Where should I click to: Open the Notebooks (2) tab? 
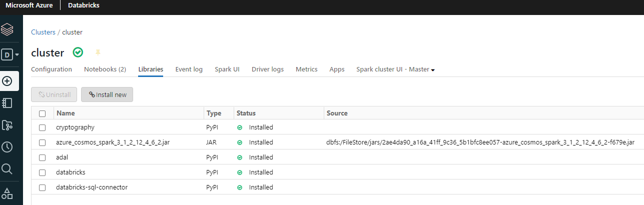coord(105,69)
